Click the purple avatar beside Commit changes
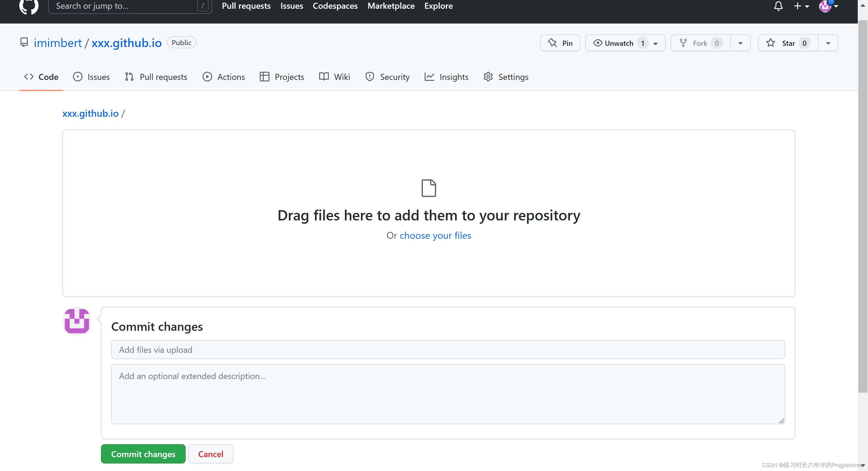This screenshot has width=868, height=471. [77, 321]
